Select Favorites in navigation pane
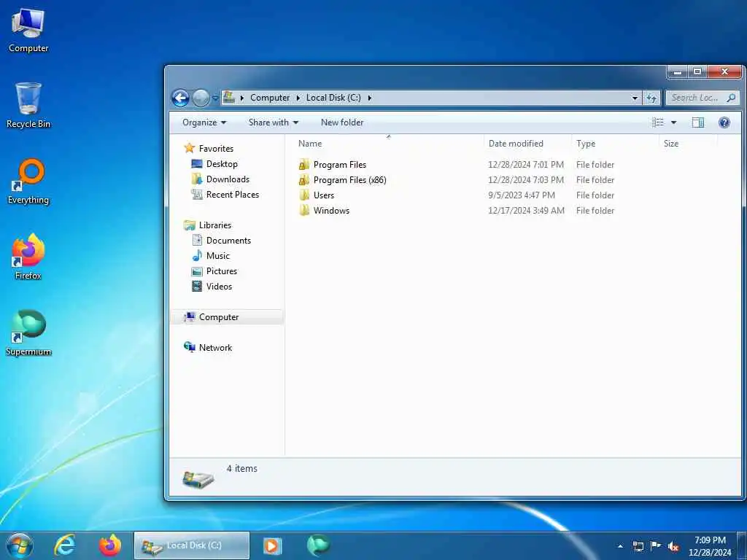The width and height of the screenshot is (747, 560). pos(216,149)
